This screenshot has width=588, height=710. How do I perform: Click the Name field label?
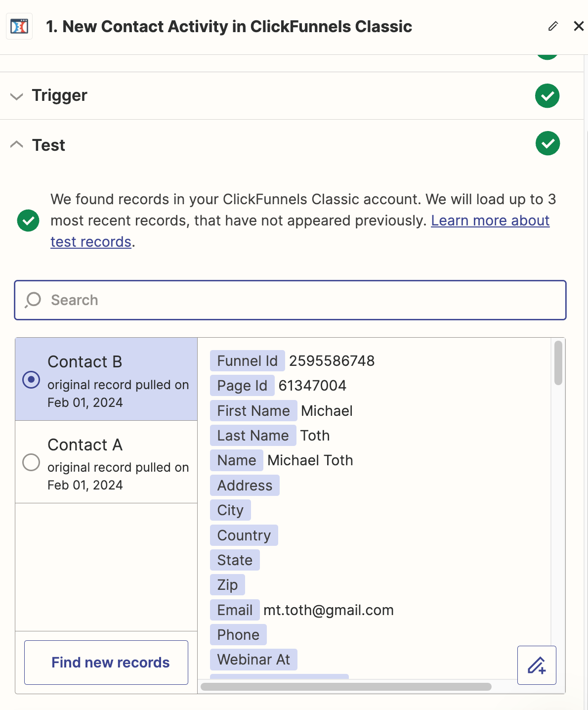(x=237, y=460)
